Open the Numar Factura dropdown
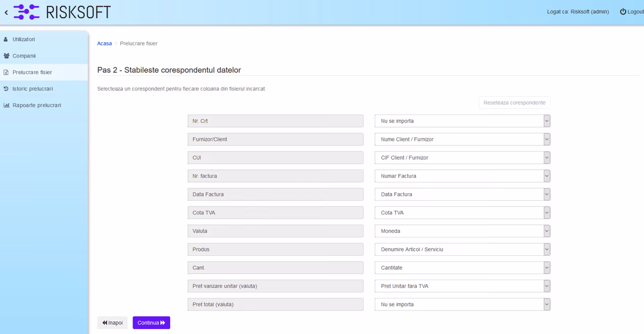Viewport: 644px width, 334px height. tap(462, 176)
